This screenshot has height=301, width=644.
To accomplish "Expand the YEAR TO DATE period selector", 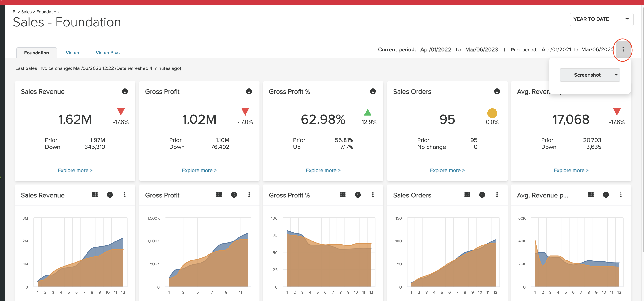I will click(x=601, y=19).
